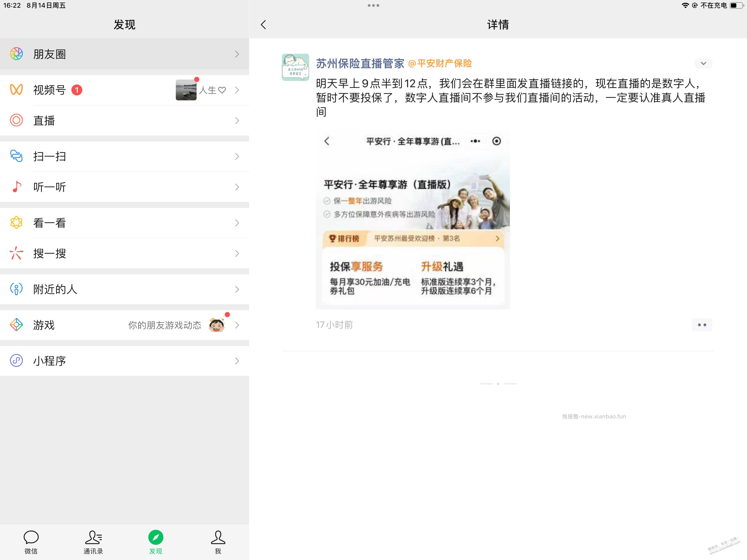Tap the 17小时前 timestamp
747x560 pixels.
(334, 325)
